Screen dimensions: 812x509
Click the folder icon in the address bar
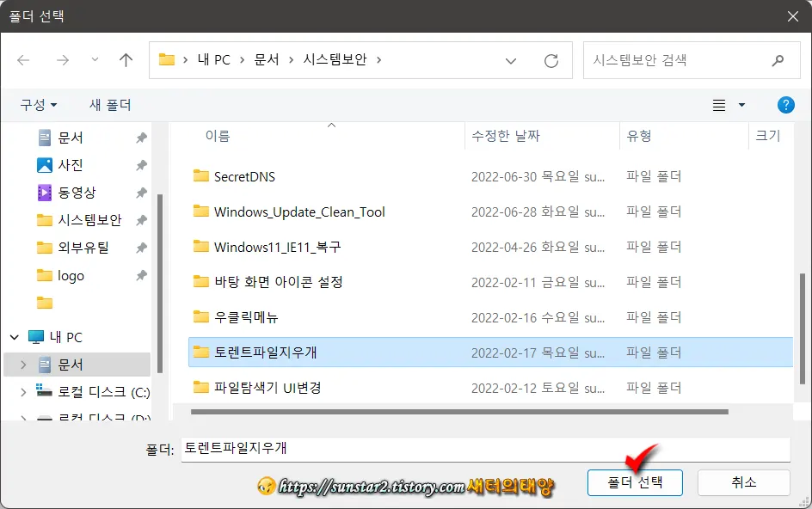(167, 60)
